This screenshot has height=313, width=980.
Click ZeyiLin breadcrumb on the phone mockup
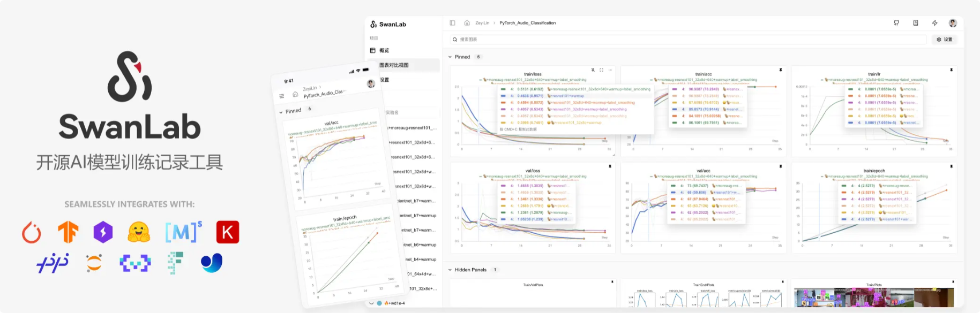[310, 89]
